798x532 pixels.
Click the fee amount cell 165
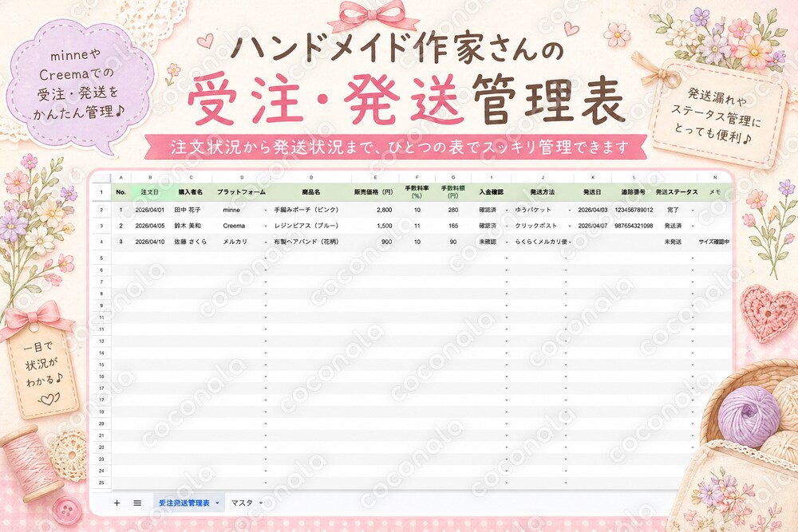click(453, 226)
